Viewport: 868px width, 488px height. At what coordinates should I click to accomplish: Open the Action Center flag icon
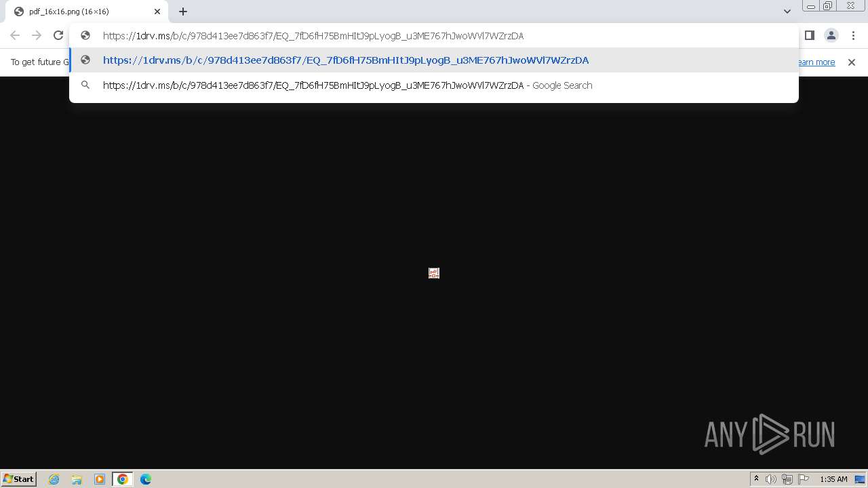tap(804, 479)
